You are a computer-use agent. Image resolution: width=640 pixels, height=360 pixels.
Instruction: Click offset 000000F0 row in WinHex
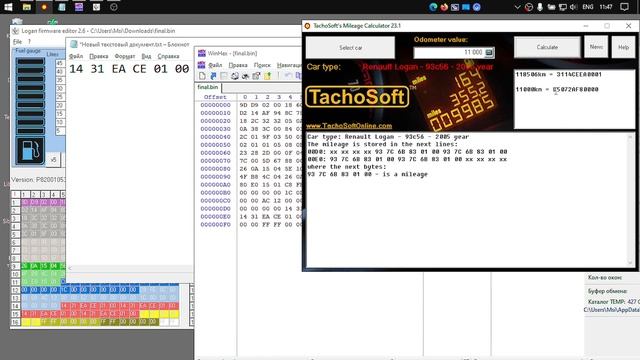click(216, 224)
